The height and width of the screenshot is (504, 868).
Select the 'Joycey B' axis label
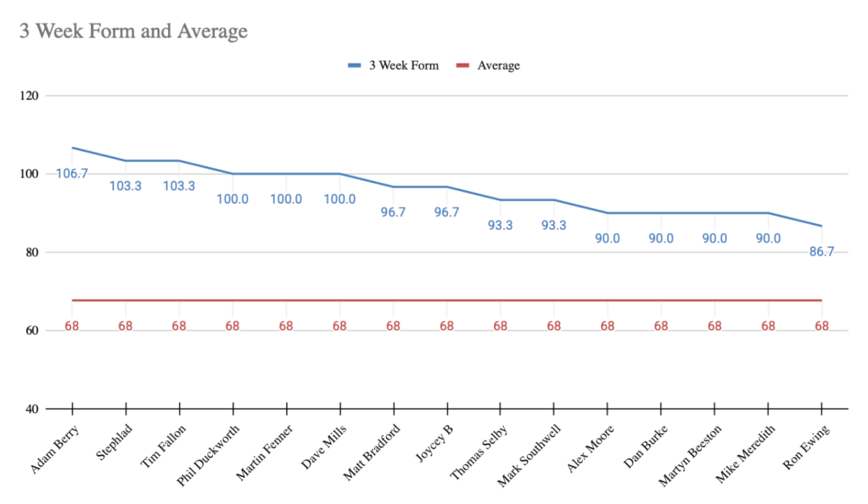(x=434, y=439)
